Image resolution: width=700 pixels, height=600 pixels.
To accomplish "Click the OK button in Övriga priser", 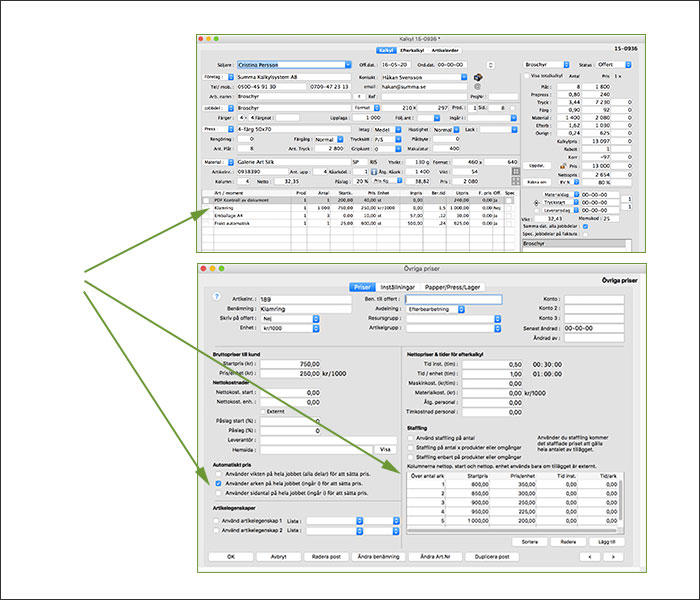I will (x=231, y=557).
